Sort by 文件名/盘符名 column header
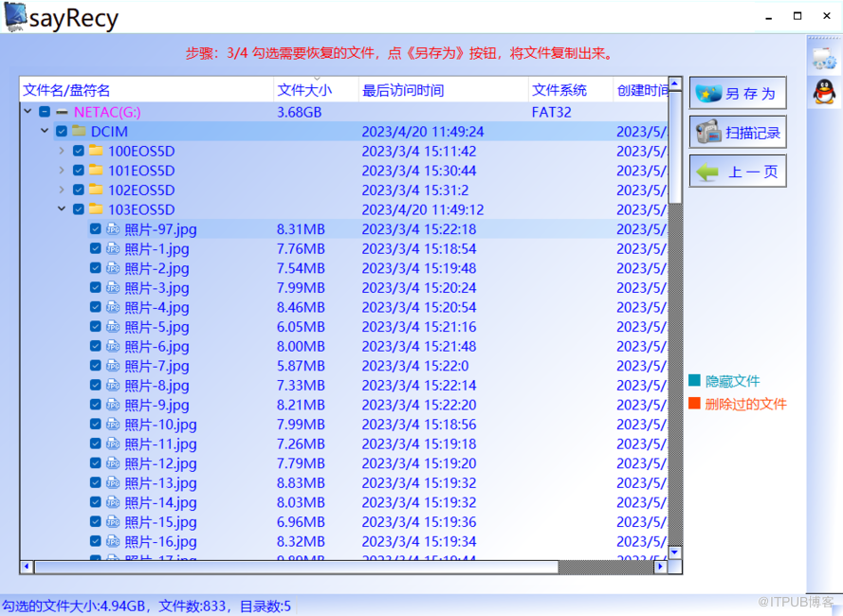The image size is (843, 616). coord(147,90)
